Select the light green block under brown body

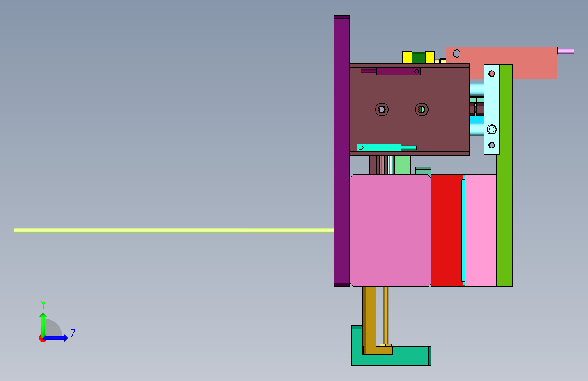point(402,165)
